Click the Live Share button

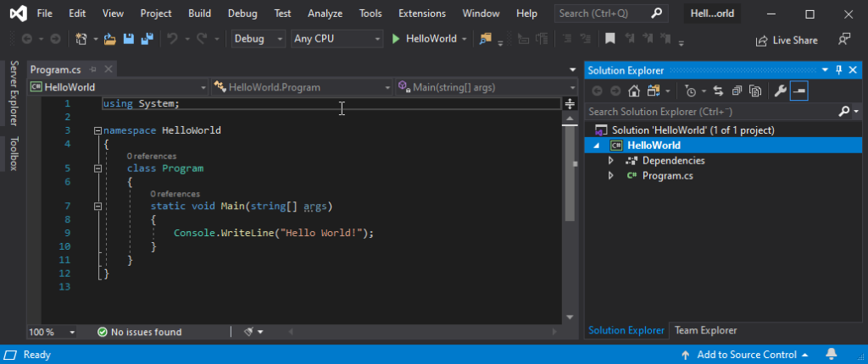(x=787, y=40)
